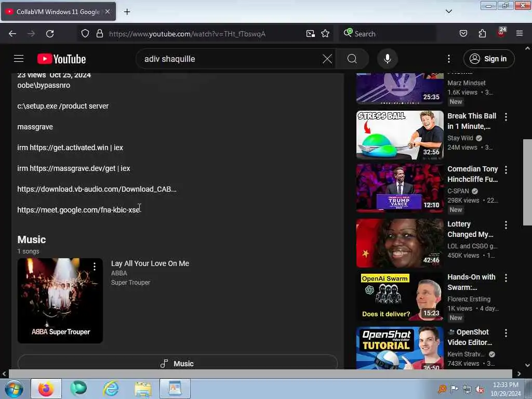Open the Hands-On with Swarm title

471,282
